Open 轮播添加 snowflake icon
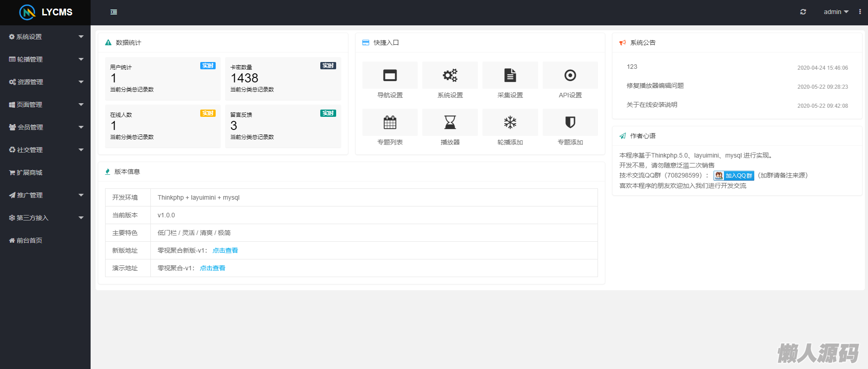Screen dimensions: 868x369 [510, 122]
